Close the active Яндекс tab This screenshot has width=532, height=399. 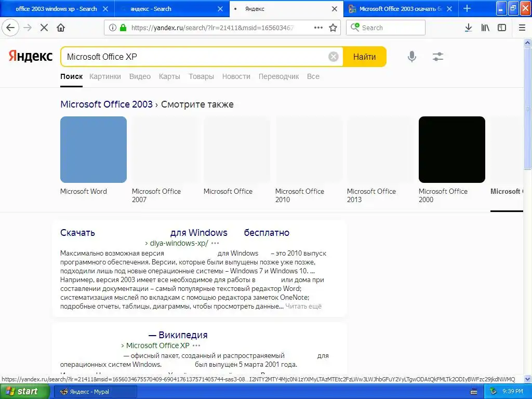pyautogui.click(x=335, y=9)
